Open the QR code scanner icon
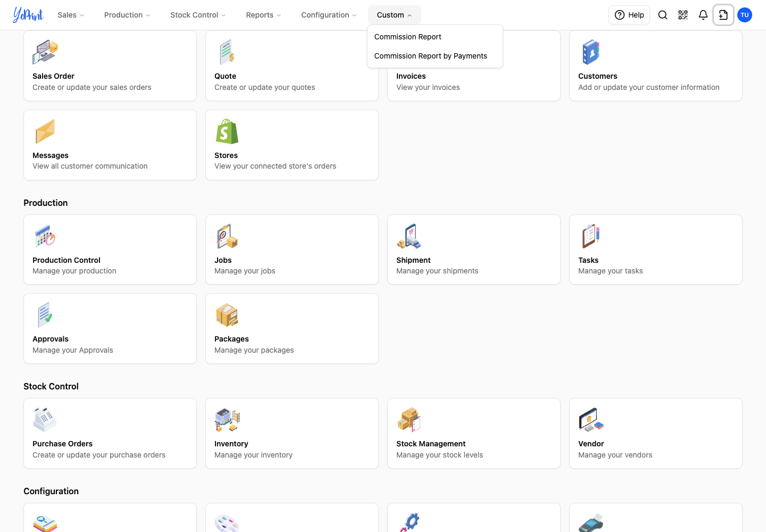 tap(683, 15)
